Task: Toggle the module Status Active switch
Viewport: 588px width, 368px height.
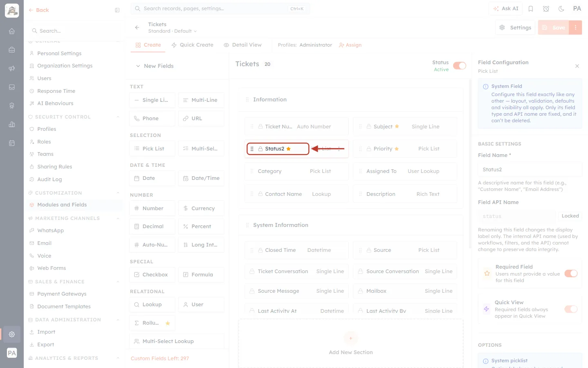Action: click(460, 66)
